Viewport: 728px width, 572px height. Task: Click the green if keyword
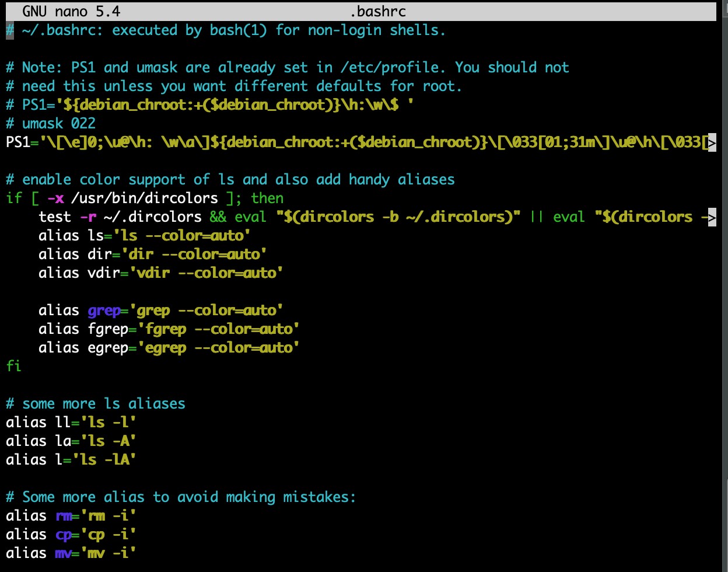[x=13, y=198]
